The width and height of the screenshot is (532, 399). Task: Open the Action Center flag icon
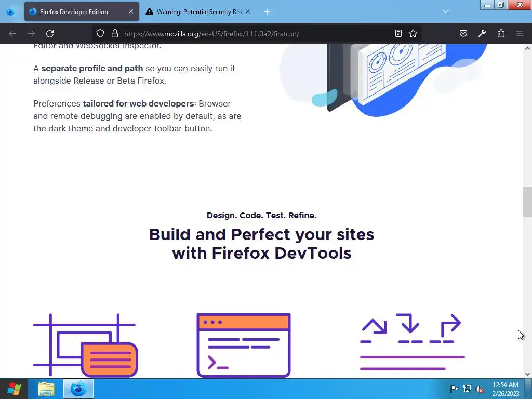[454, 389]
